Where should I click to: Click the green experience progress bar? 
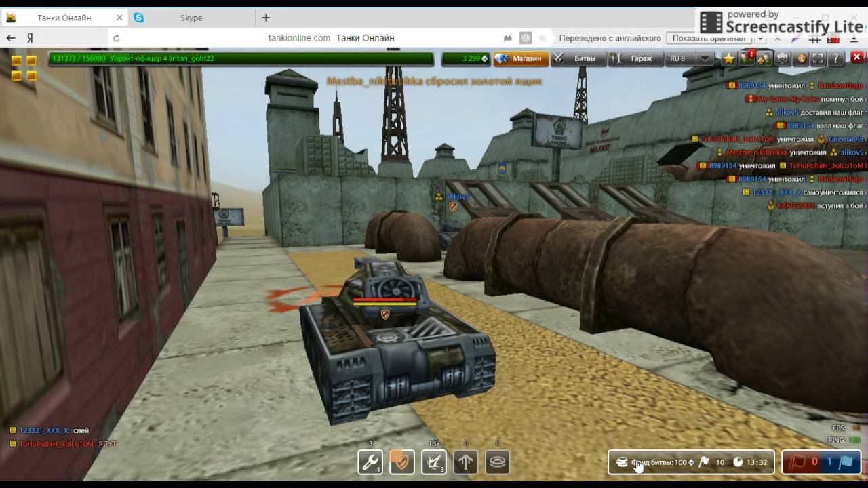(x=241, y=59)
